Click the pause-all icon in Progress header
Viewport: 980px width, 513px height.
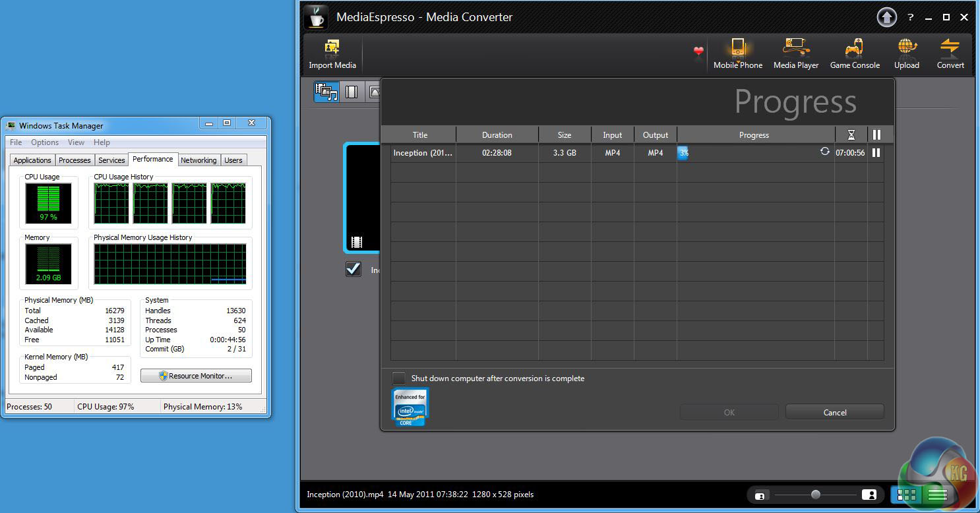click(876, 135)
